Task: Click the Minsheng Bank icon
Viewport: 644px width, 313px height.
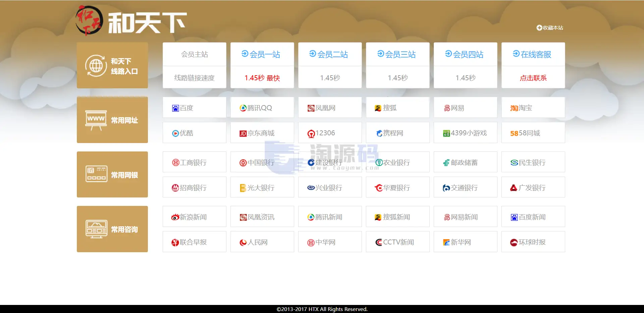Action: coord(514,163)
